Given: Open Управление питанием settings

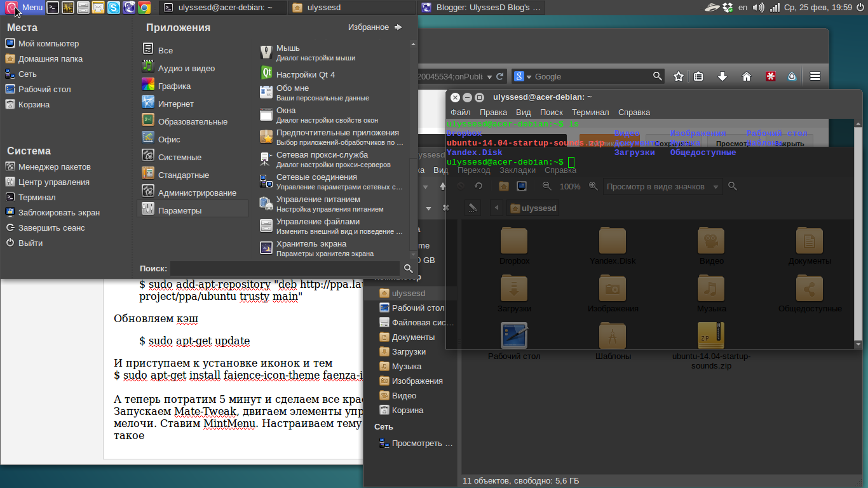Looking at the screenshot, I should point(332,204).
